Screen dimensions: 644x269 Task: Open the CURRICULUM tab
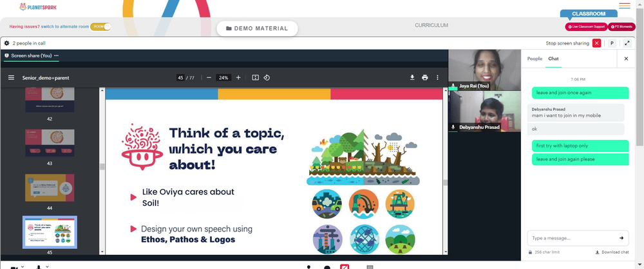point(431,26)
